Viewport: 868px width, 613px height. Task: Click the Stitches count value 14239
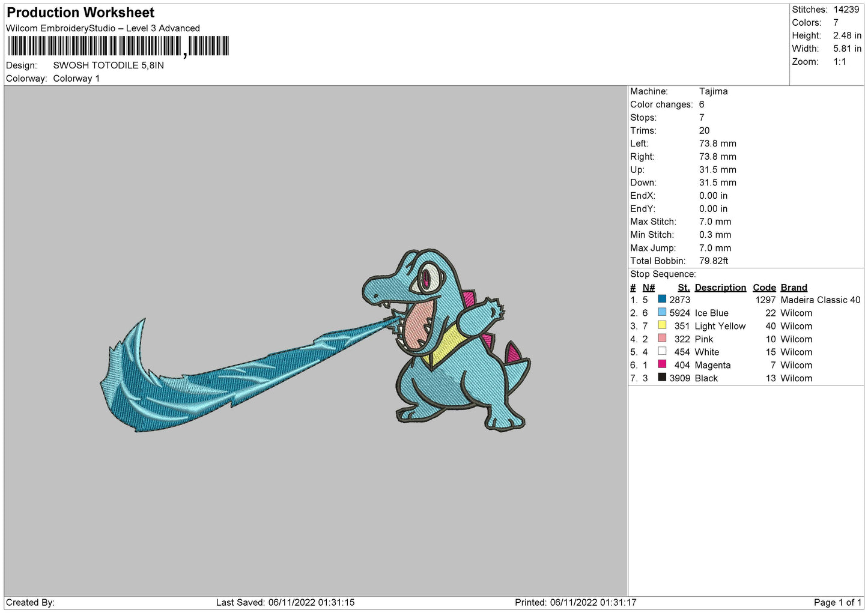(846, 10)
